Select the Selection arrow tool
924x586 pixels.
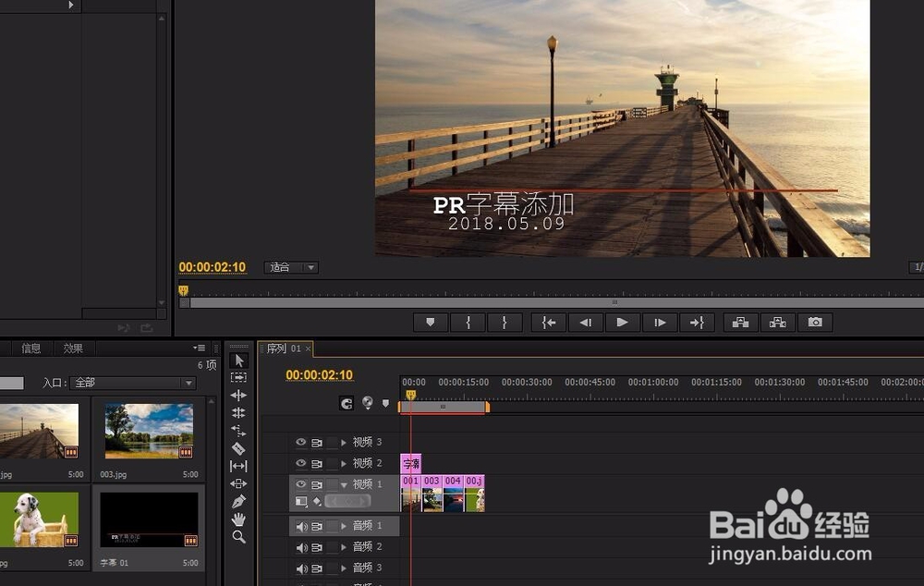coord(238,360)
